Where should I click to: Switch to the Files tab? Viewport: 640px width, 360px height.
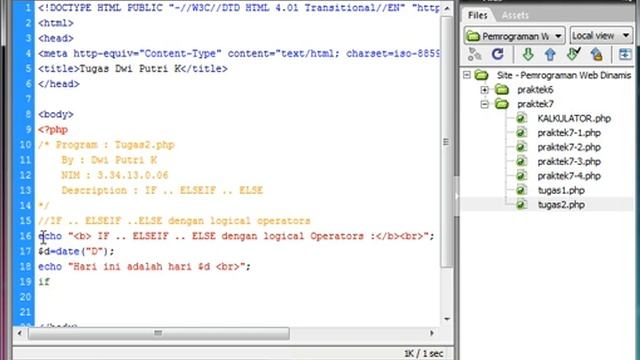pyautogui.click(x=478, y=15)
